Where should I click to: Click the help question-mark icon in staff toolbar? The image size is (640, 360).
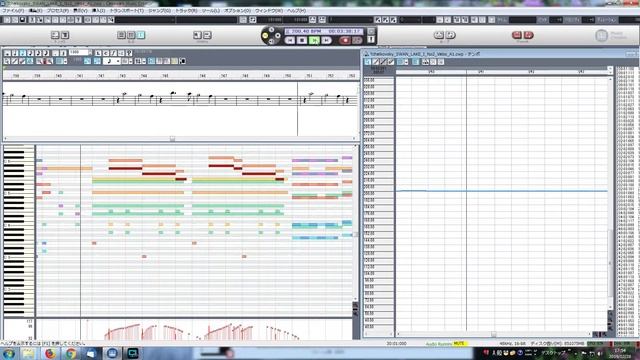pyautogui.click(x=129, y=53)
